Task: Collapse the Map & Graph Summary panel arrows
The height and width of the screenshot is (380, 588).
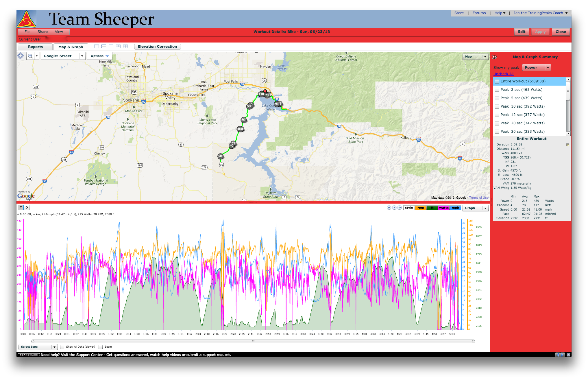Action: click(x=494, y=57)
